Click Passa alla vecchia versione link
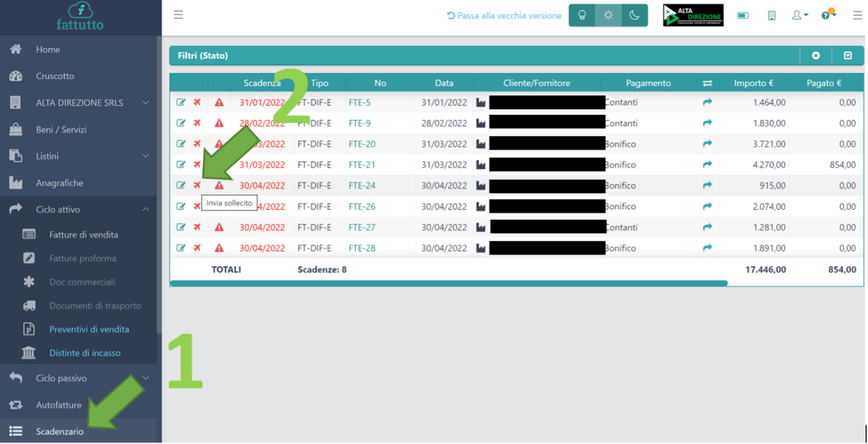The width and height of the screenshot is (868, 444). click(504, 16)
